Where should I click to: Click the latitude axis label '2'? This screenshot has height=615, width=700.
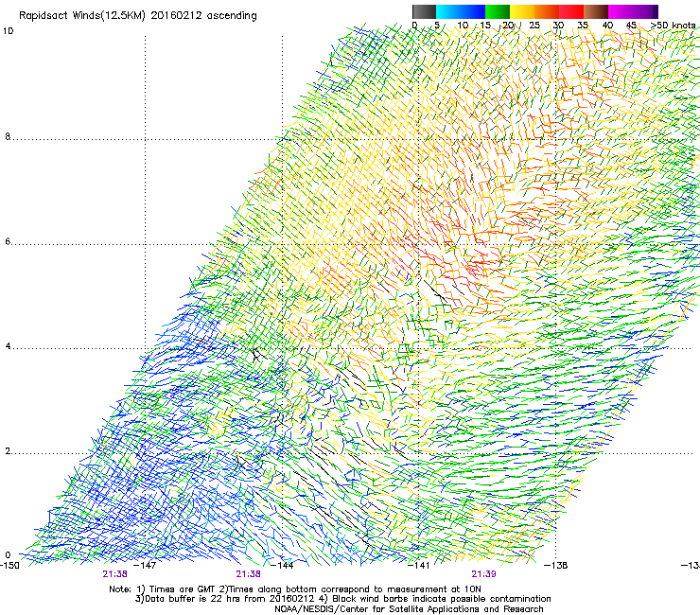[8, 451]
